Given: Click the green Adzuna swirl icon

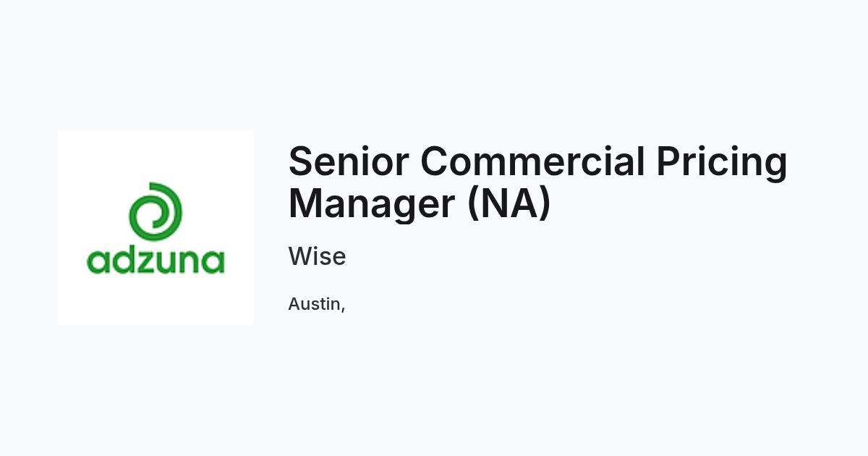Looking at the screenshot, I should (x=156, y=211).
